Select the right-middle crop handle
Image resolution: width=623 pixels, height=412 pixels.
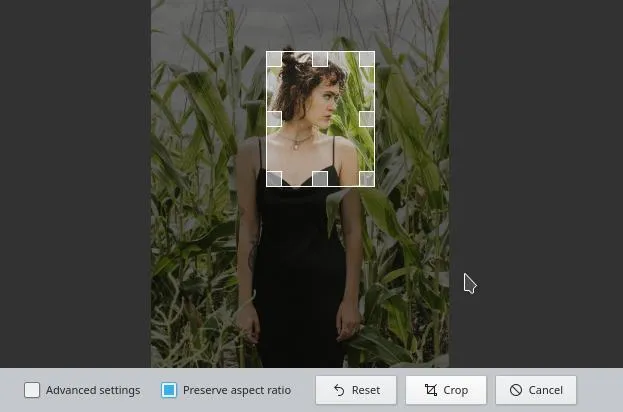367,119
